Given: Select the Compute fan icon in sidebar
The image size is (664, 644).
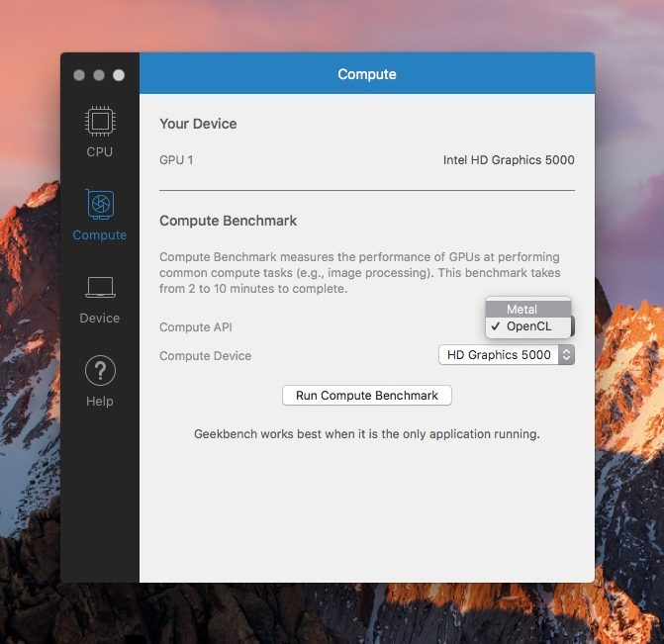Looking at the screenshot, I should click(99, 205).
